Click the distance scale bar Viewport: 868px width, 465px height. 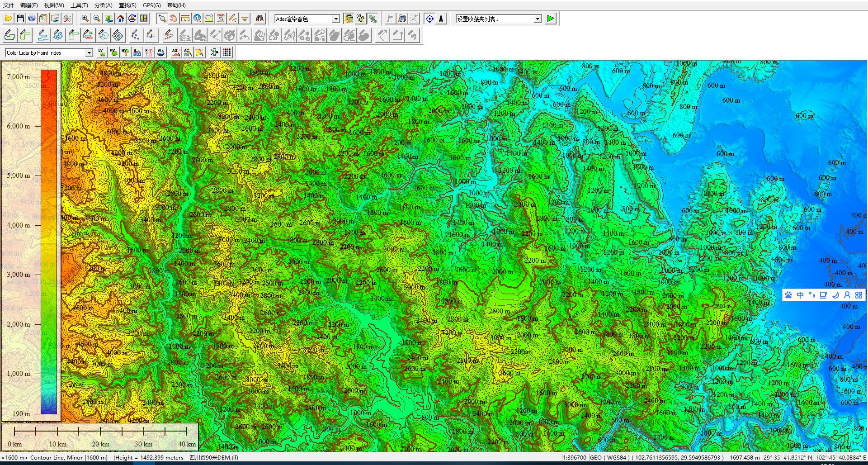100,436
